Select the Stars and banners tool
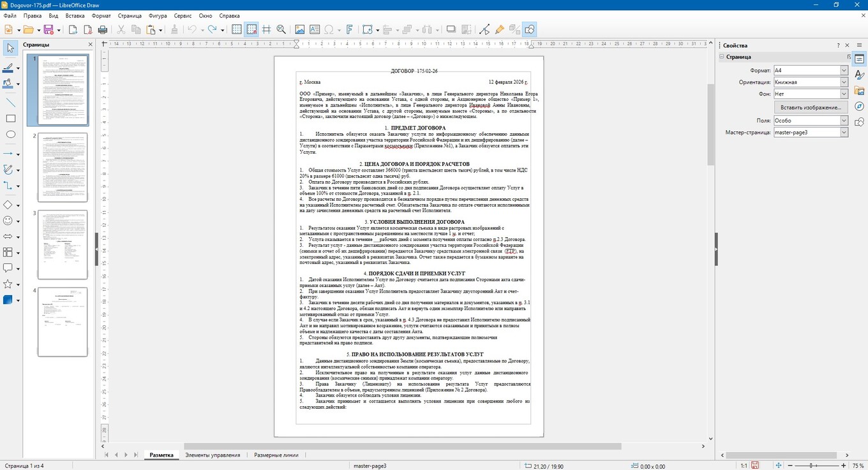This screenshot has width=868, height=470. click(8, 284)
